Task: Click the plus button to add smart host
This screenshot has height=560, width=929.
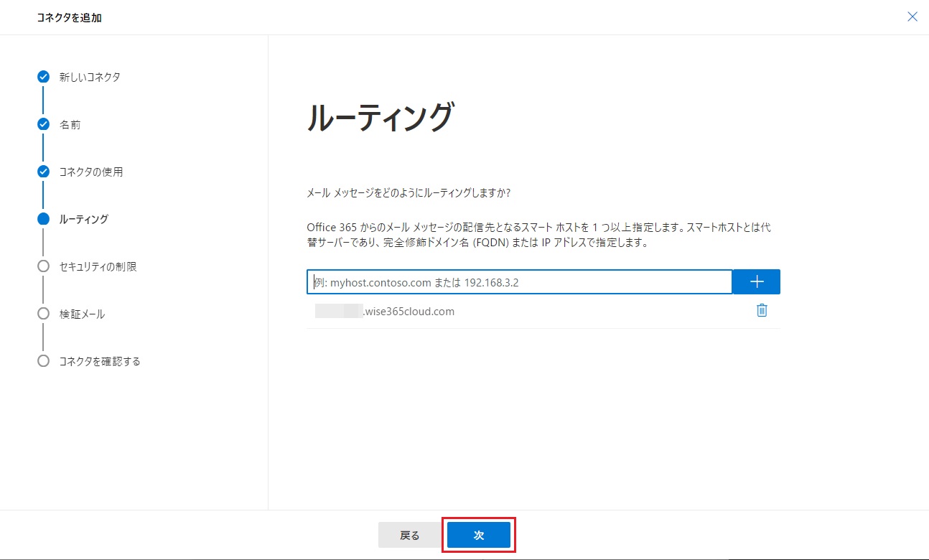Action: 756,282
